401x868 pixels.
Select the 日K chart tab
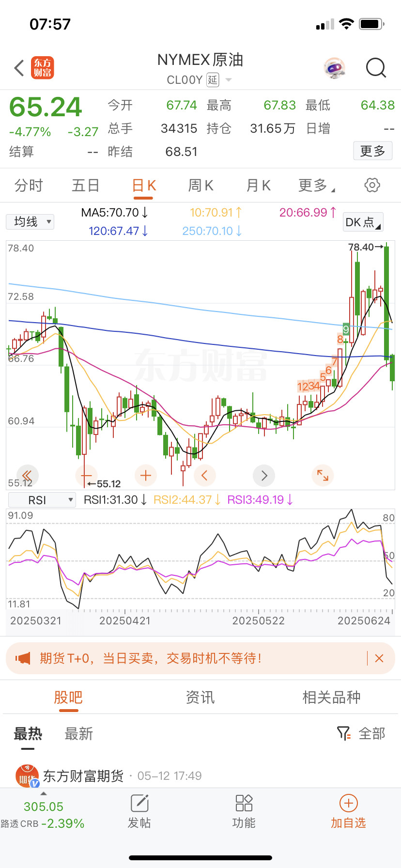(x=144, y=186)
